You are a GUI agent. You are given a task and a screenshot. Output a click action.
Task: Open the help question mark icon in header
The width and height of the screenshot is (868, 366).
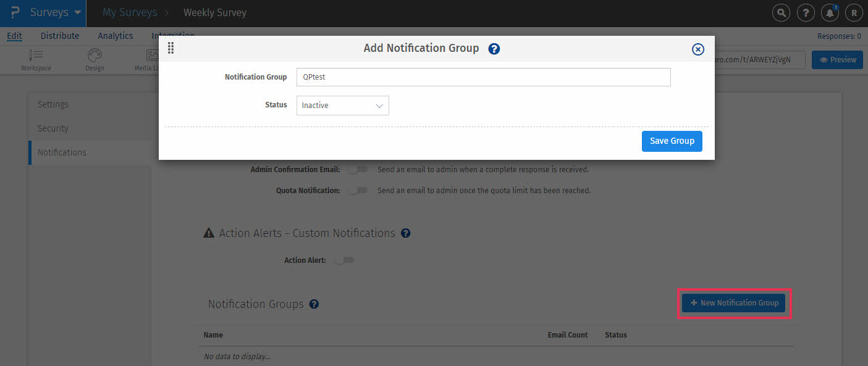(806, 12)
